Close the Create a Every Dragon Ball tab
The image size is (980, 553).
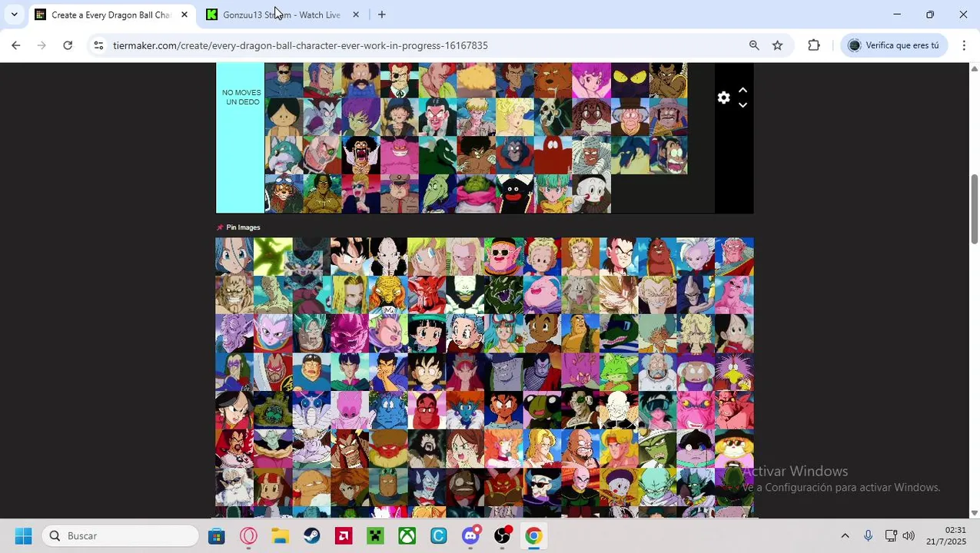(x=184, y=15)
